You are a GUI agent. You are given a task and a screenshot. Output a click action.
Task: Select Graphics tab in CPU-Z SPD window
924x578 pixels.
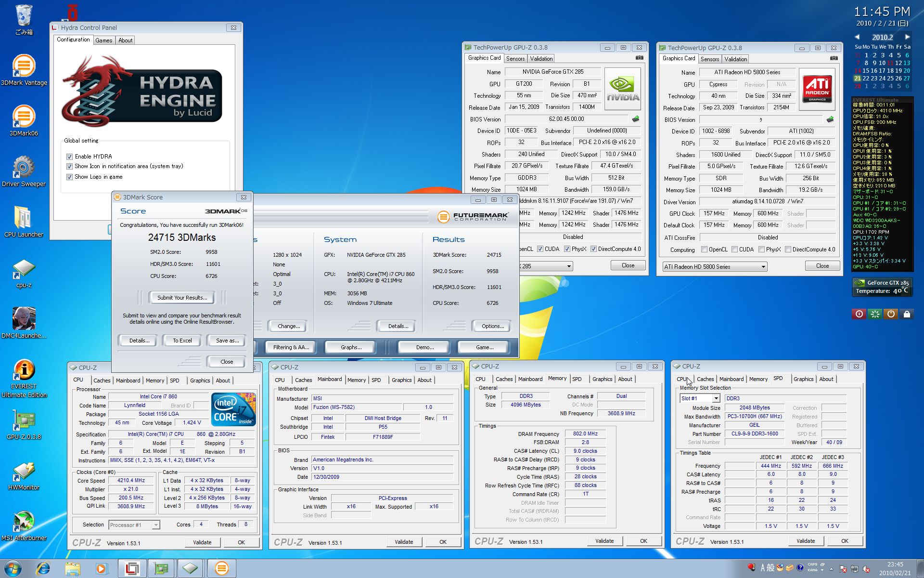tap(803, 379)
